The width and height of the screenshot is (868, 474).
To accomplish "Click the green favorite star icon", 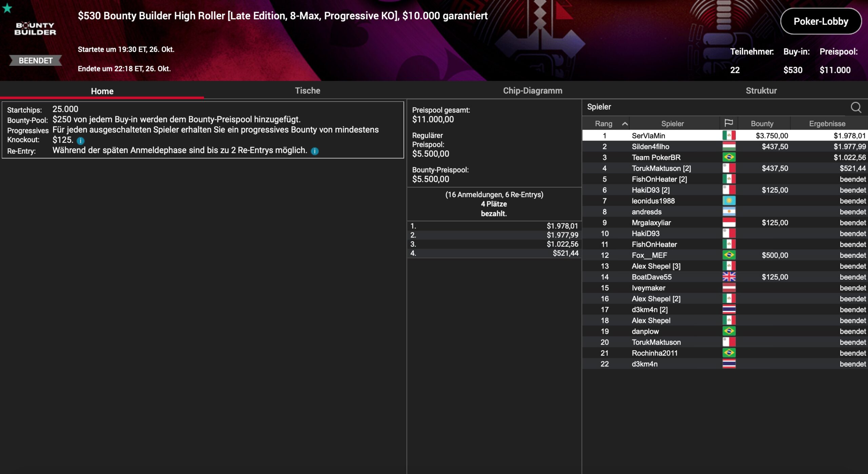I will (7, 8).
